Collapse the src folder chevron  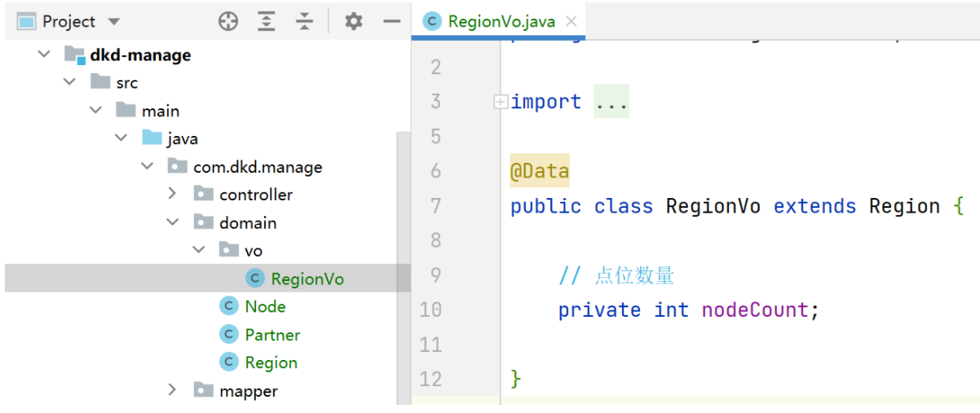(69, 82)
